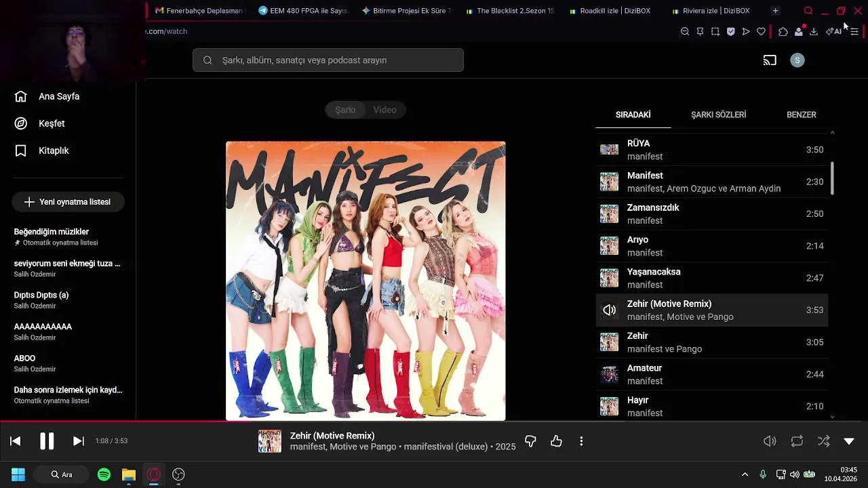868x488 pixels.
Task: Switch to EEM 480 FPGA browser tab
Action: click(303, 11)
